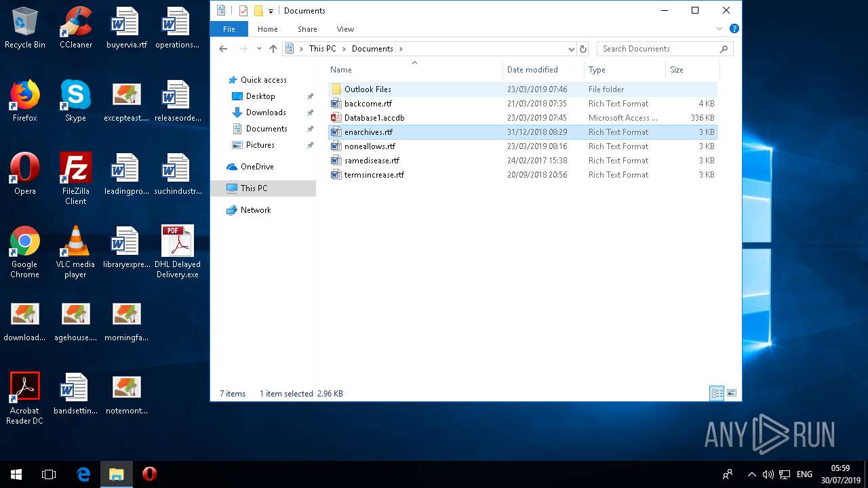Select the agehouse image file icon

[x=75, y=321]
